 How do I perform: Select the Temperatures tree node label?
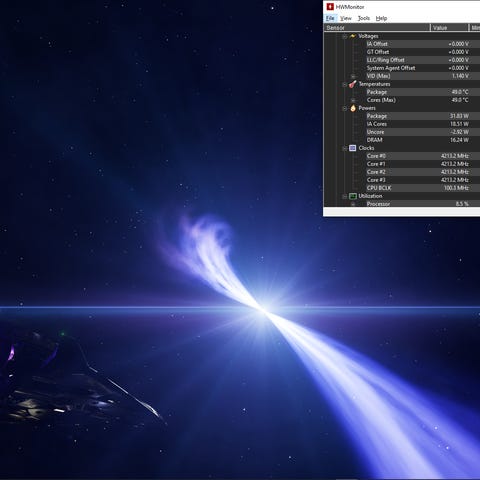click(374, 84)
